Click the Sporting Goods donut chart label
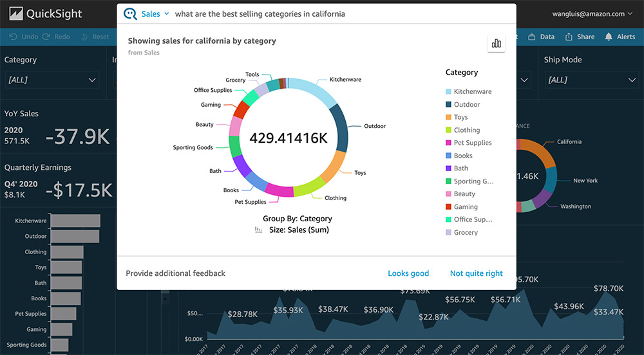Image resolution: width=644 pixels, height=355 pixels. (x=193, y=147)
